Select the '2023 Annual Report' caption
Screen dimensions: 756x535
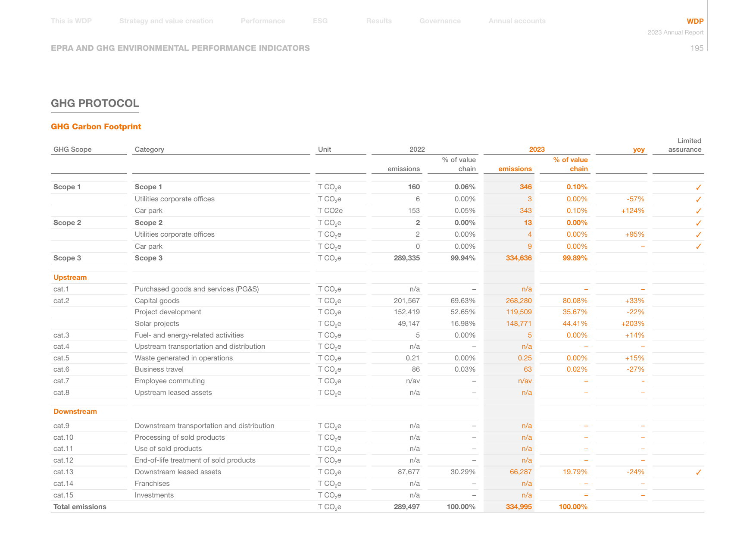click(675, 32)
